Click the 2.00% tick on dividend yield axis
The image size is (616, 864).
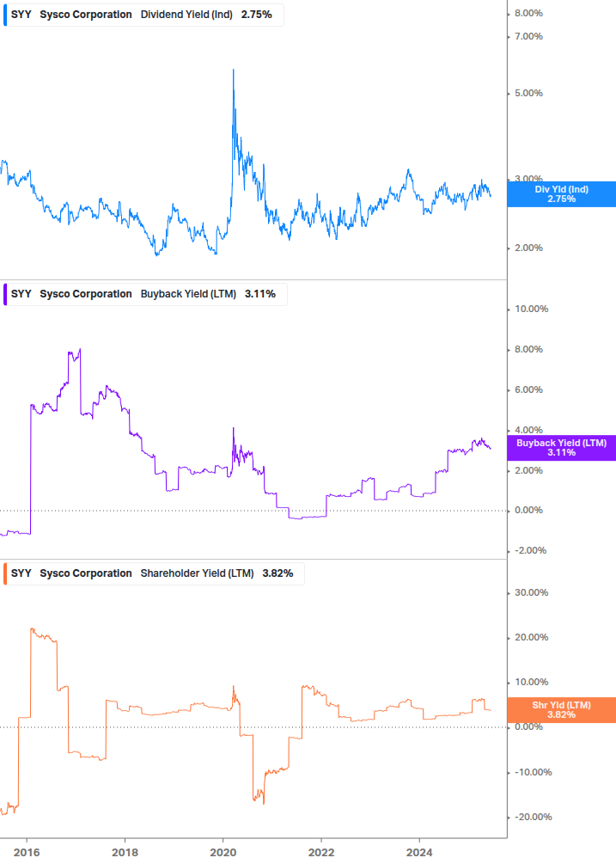pyautogui.click(x=528, y=248)
